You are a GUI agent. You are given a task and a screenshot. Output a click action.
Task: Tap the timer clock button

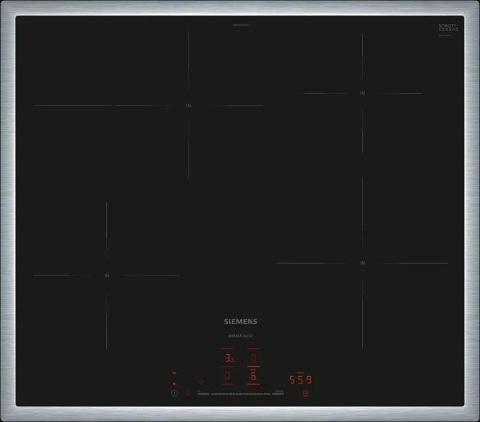[x=306, y=393]
